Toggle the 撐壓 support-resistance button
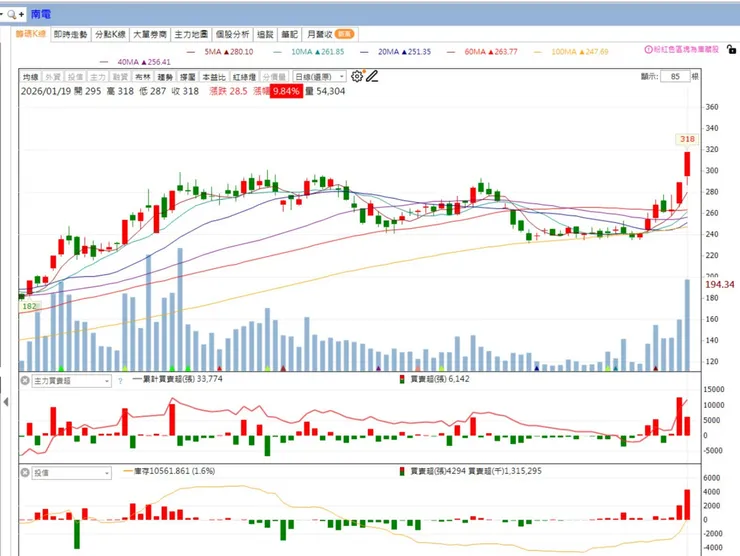Screen dimensions: 740x556 pos(188,76)
